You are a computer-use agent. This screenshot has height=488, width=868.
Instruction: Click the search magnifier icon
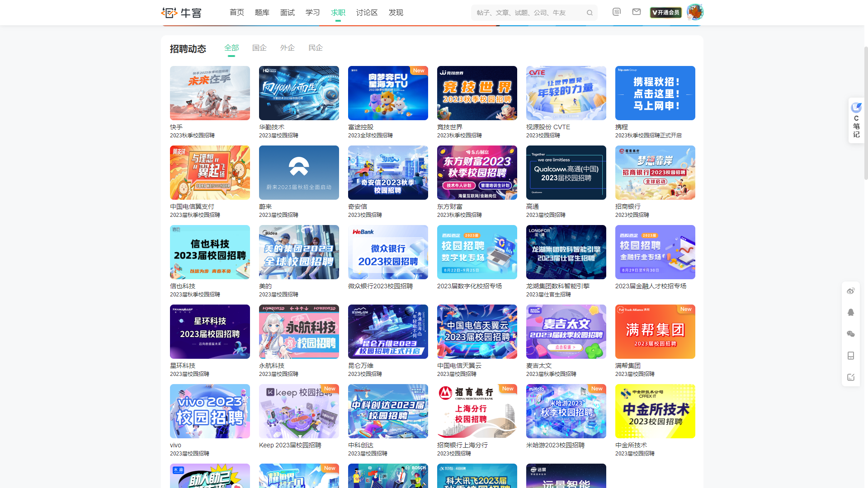(590, 13)
